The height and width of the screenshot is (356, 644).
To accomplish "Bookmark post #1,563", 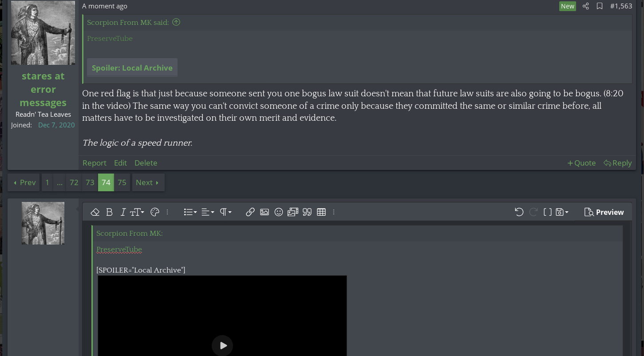I will [x=600, y=6].
